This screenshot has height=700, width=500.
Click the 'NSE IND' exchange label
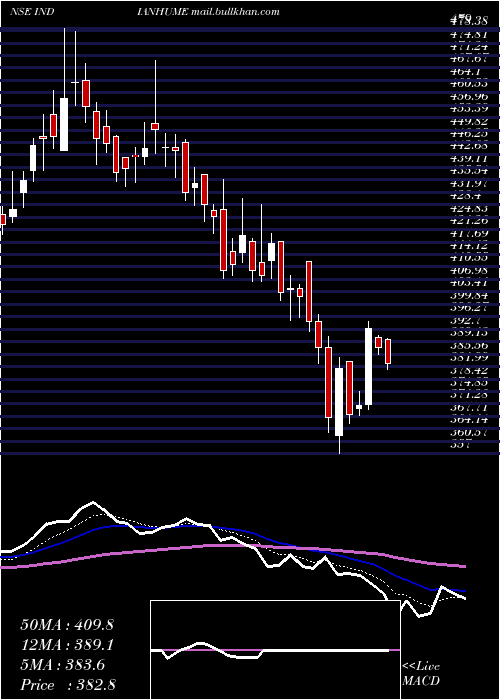tap(32, 11)
